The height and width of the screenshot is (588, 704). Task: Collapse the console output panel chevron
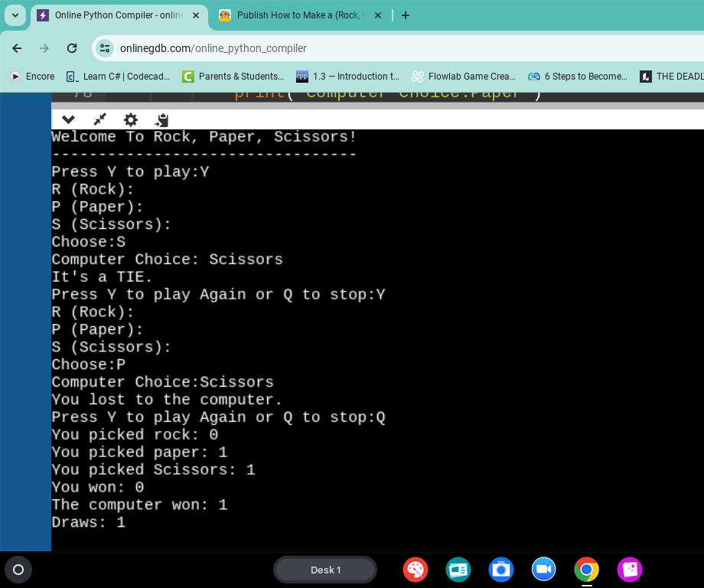tap(68, 119)
